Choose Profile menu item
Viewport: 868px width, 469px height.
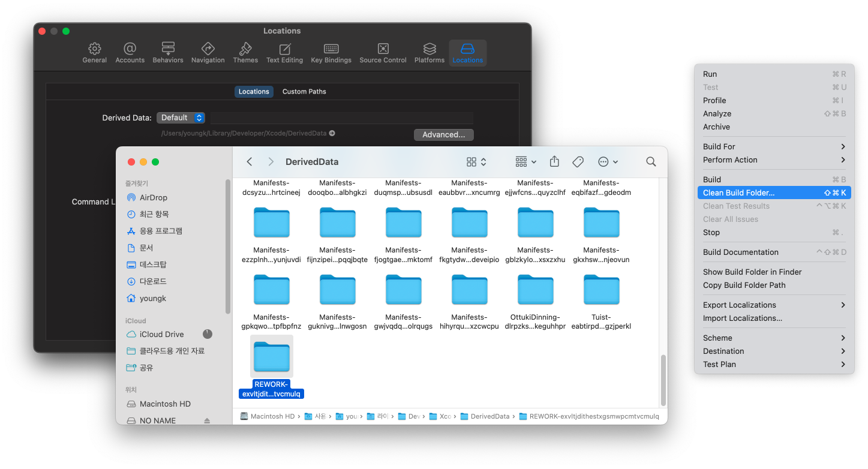[774, 100]
